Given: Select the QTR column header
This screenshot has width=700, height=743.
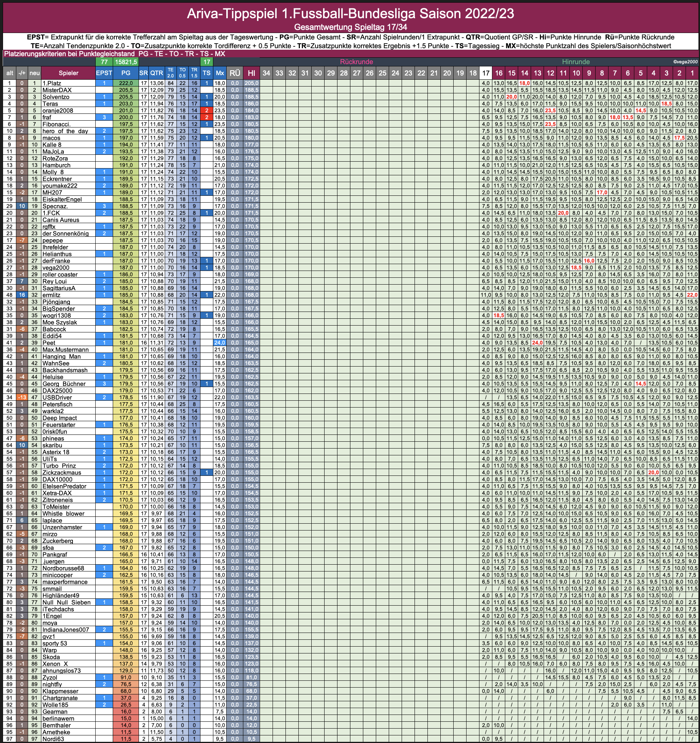Looking at the screenshot, I should coord(156,73).
